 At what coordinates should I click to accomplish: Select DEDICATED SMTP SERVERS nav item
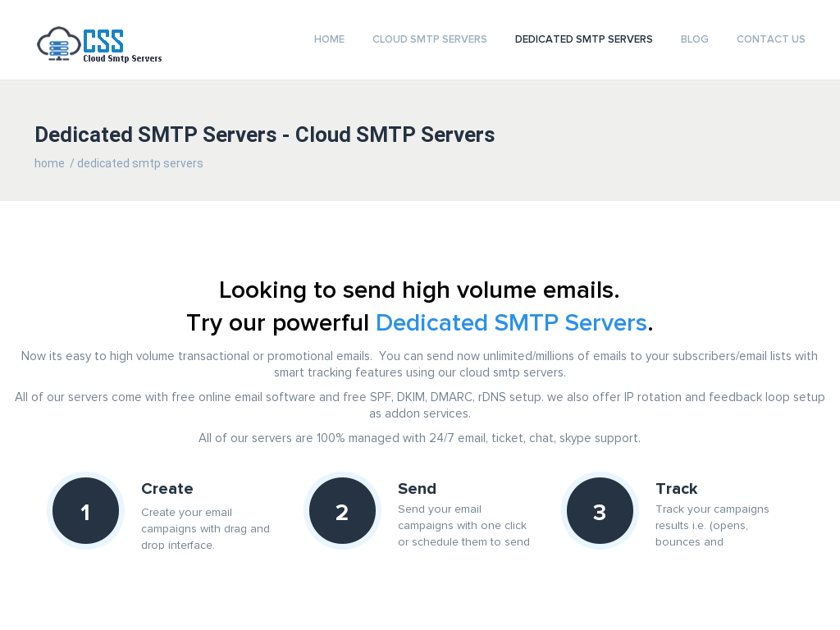click(583, 39)
